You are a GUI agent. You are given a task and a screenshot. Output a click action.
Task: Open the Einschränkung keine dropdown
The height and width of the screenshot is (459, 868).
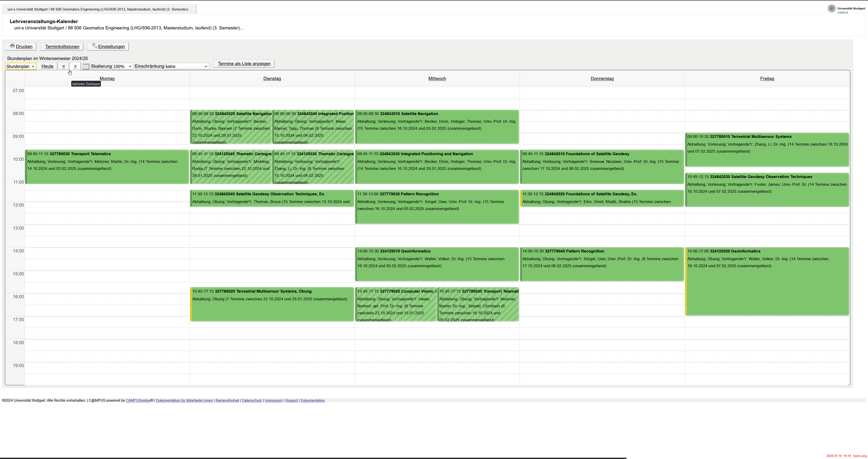tap(187, 66)
